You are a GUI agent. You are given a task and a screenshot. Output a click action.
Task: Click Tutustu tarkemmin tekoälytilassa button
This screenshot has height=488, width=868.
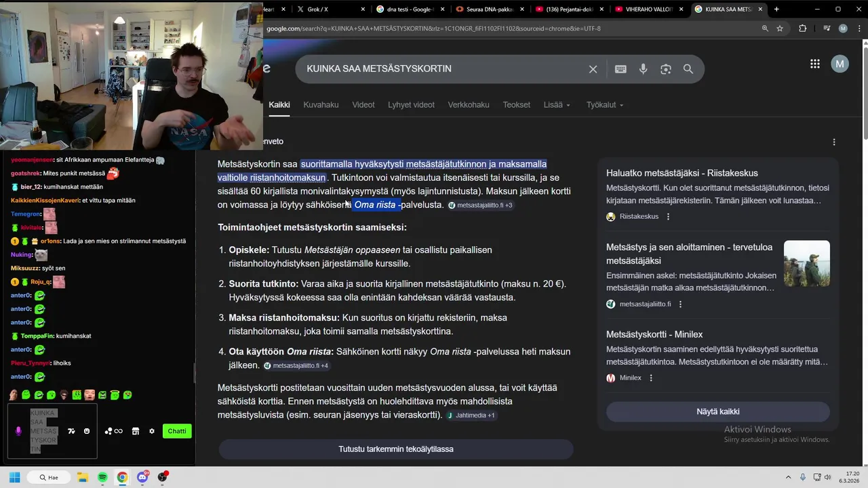coord(396,449)
